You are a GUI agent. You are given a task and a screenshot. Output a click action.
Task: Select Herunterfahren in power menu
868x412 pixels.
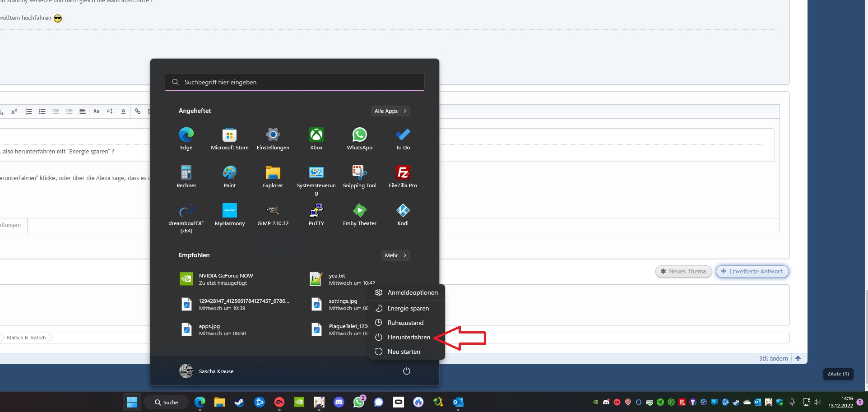click(407, 337)
